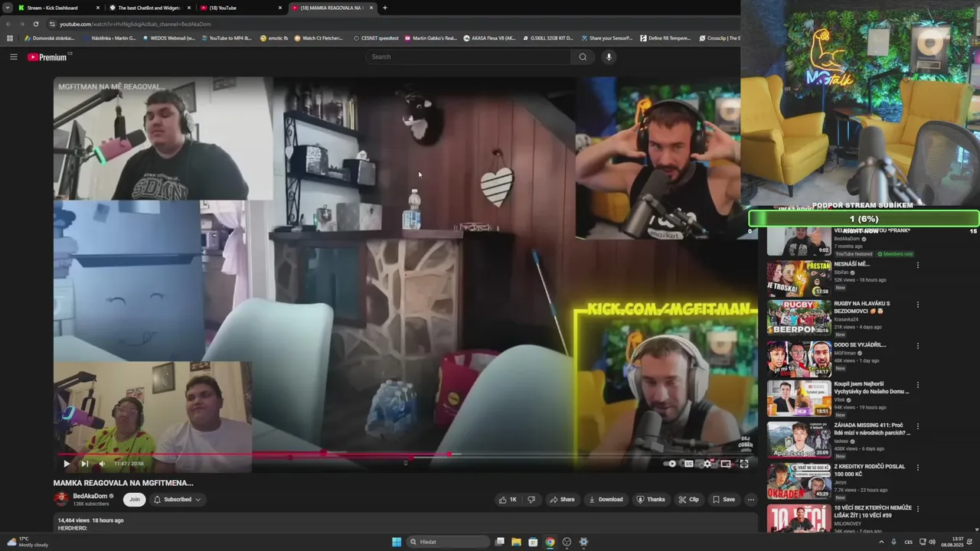Dislike the video with thumbs down
Viewport: 980px width, 551px height.
[531, 500]
